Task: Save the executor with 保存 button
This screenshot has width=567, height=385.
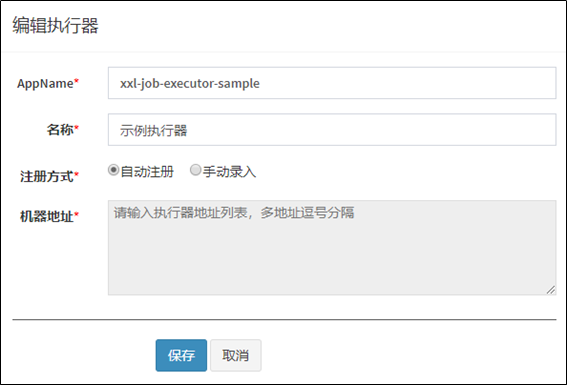Action: pyautogui.click(x=181, y=355)
